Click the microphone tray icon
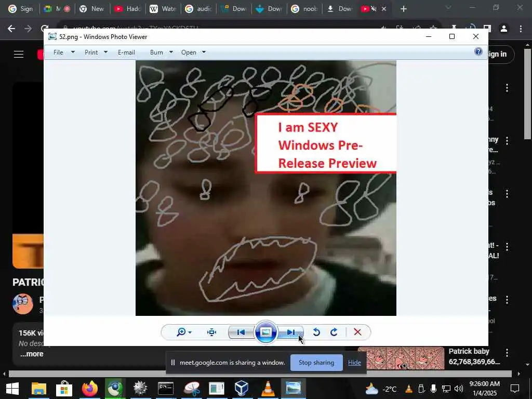This screenshot has width=532, height=399. [x=433, y=389]
